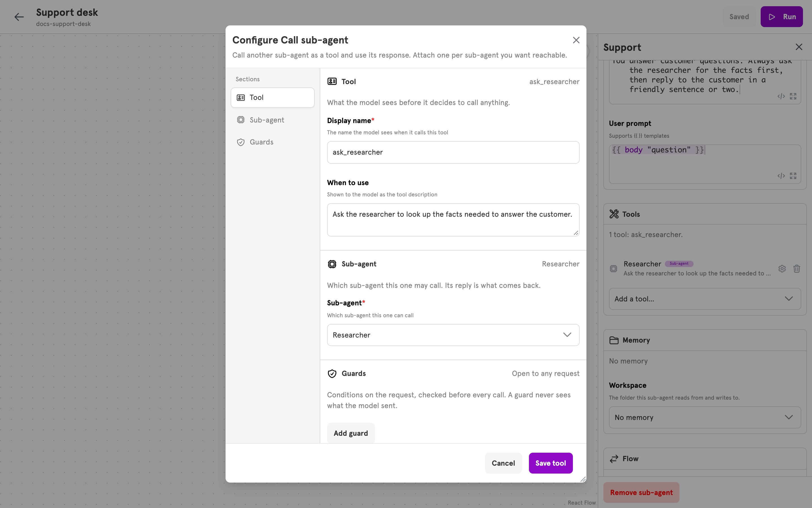Remove the Support sub-agent
Screen dimensions: 812x508
tap(641, 492)
